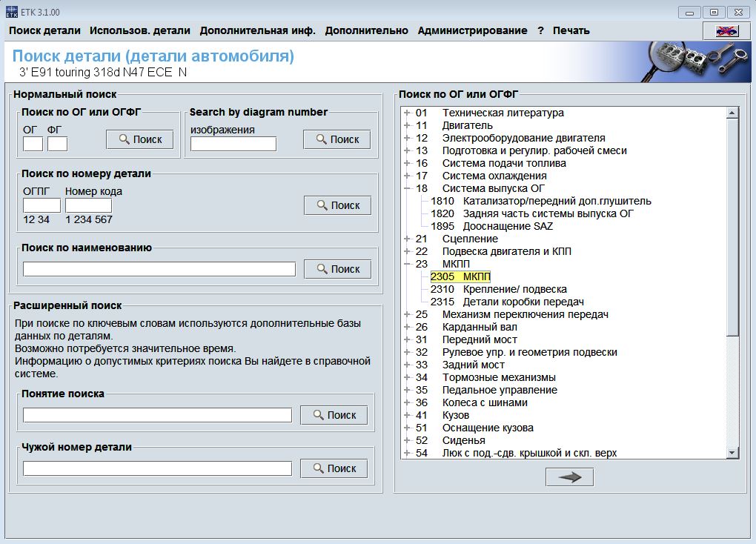Image resolution: width=756 pixels, height=544 pixels.
Task: Click the language flag icon button
Action: pyautogui.click(x=727, y=31)
